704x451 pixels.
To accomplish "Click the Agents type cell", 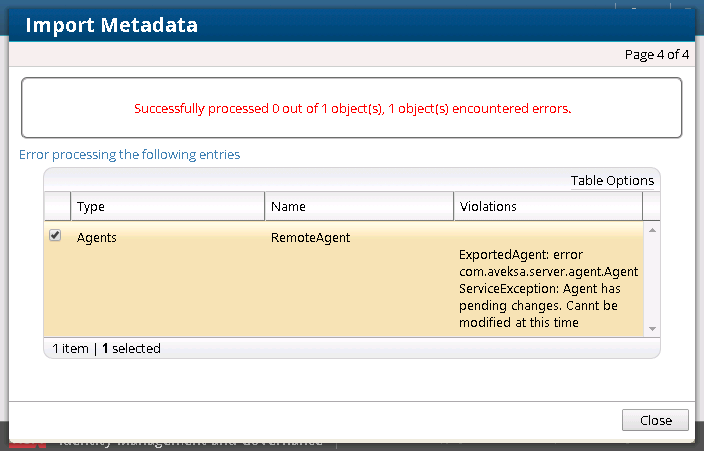I will pos(97,238).
